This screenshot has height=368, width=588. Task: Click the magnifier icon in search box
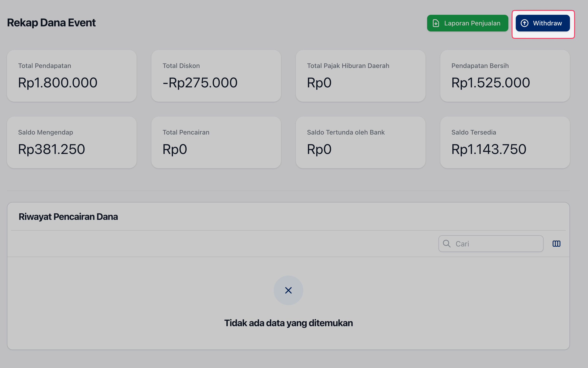pos(446,243)
